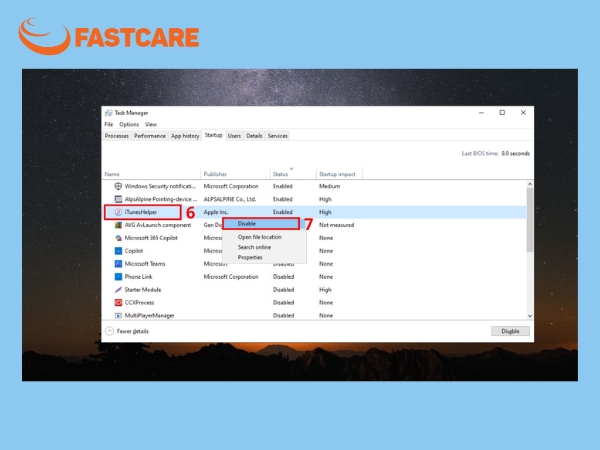Select the AlpsAlpine Pointing-device row name
The image size is (600, 450).
point(161,199)
